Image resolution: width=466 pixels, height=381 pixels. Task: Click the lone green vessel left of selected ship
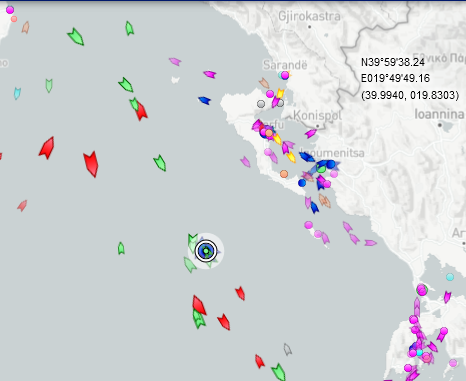121,248
